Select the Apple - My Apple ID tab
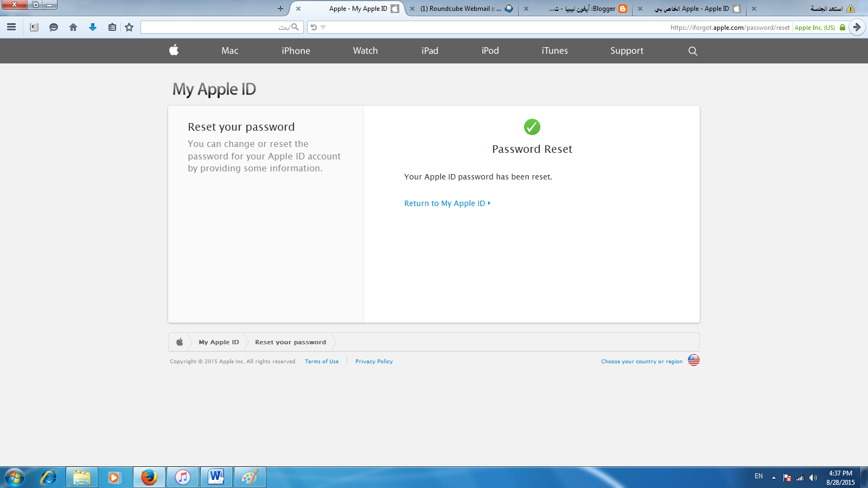868x488 pixels. pos(347,9)
